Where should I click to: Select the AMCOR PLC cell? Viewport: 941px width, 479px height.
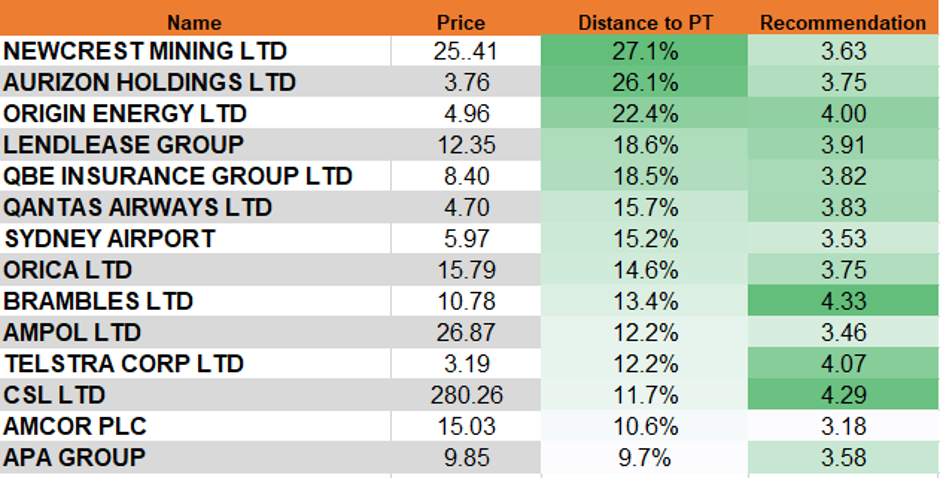coord(195,426)
